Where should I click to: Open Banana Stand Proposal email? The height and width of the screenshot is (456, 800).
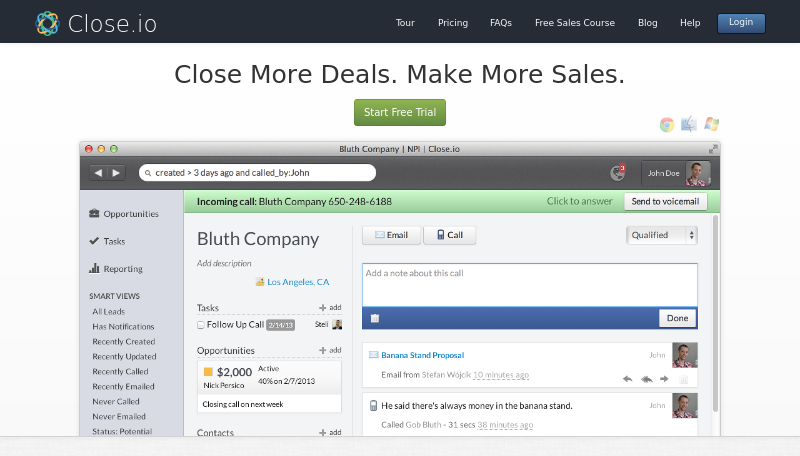422,355
